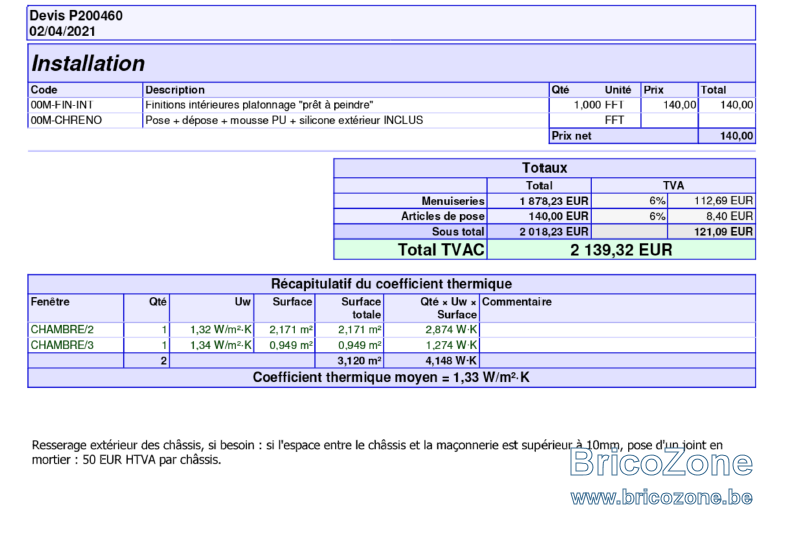Click the Récapitulatif du coefficient thermique heading

pos(391,284)
